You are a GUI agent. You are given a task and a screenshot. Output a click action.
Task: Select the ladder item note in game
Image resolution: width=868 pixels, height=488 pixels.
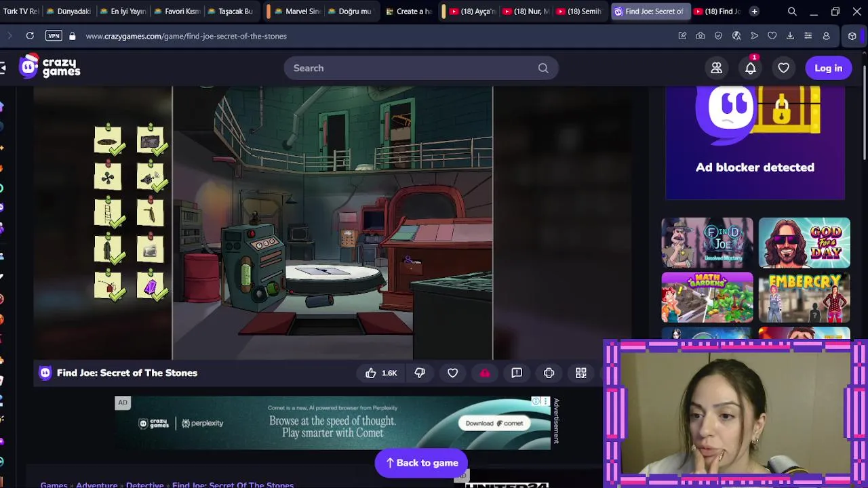click(108, 213)
